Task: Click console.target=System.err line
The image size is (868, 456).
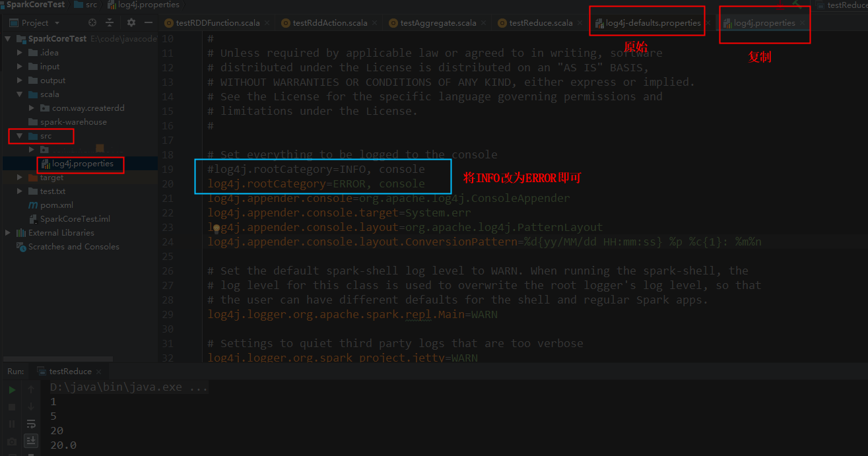Action: 339,212
